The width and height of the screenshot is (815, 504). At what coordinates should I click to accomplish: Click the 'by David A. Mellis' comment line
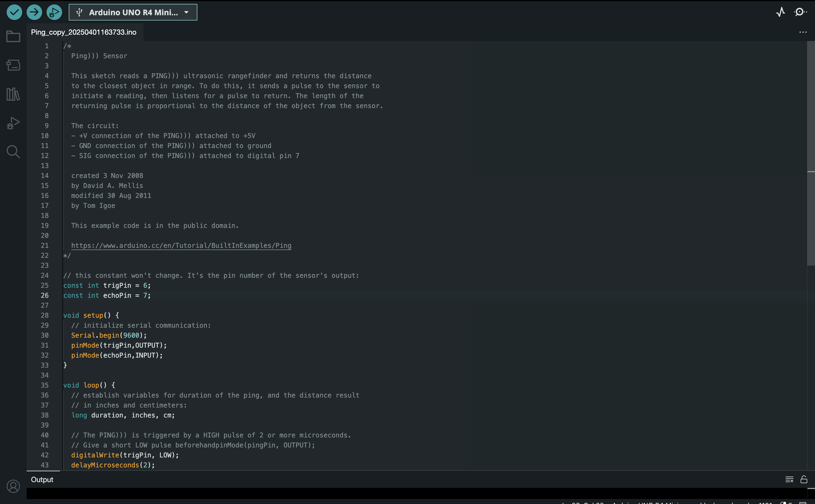(x=107, y=186)
